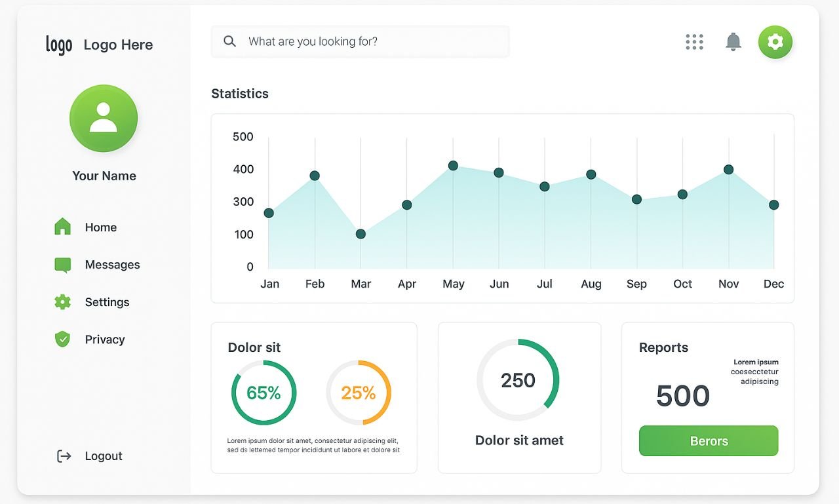Click the 250 circular progress indicator
The height and width of the screenshot is (504, 839).
[x=518, y=380]
